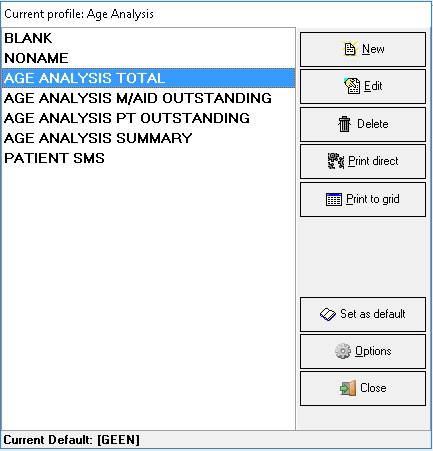Choose the highlighted AGE ANALYSIS TOTAL row
The image size is (433, 451).
(x=148, y=78)
